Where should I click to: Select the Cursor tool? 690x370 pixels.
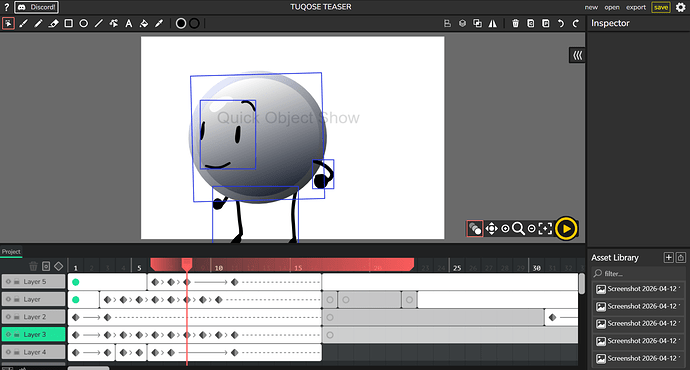(8, 23)
